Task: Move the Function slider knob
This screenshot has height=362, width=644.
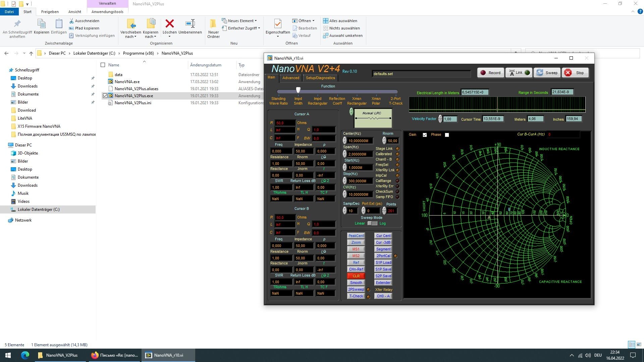Action: point(298,90)
